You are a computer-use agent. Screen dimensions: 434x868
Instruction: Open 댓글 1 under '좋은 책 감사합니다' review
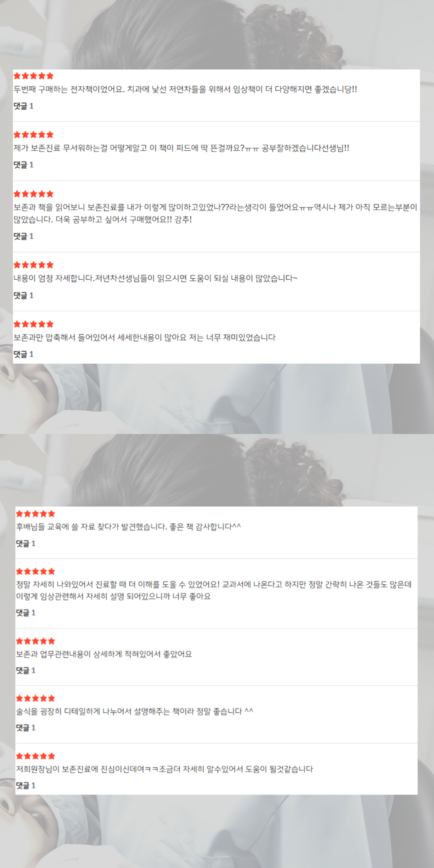pyautogui.click(x=26, y=543)
